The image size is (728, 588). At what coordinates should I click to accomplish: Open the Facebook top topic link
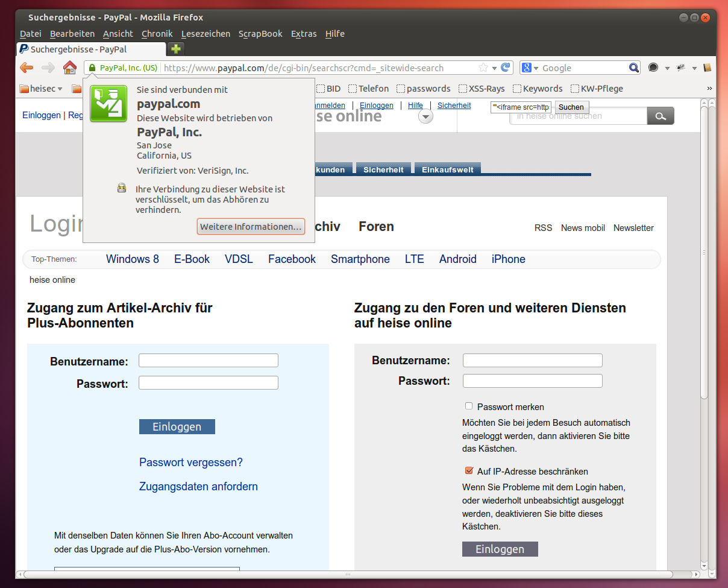(292, 259)
